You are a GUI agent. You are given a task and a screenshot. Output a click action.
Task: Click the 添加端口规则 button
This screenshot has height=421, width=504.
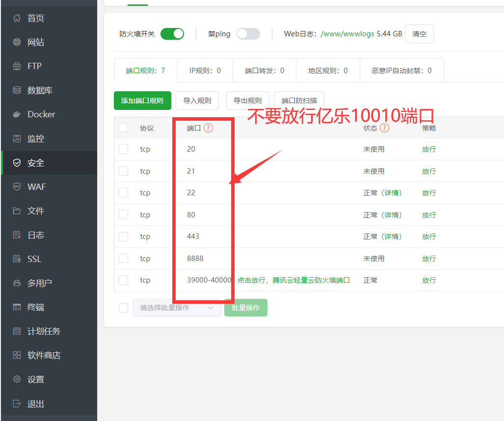pyautogui.click(x=142, y=100)
